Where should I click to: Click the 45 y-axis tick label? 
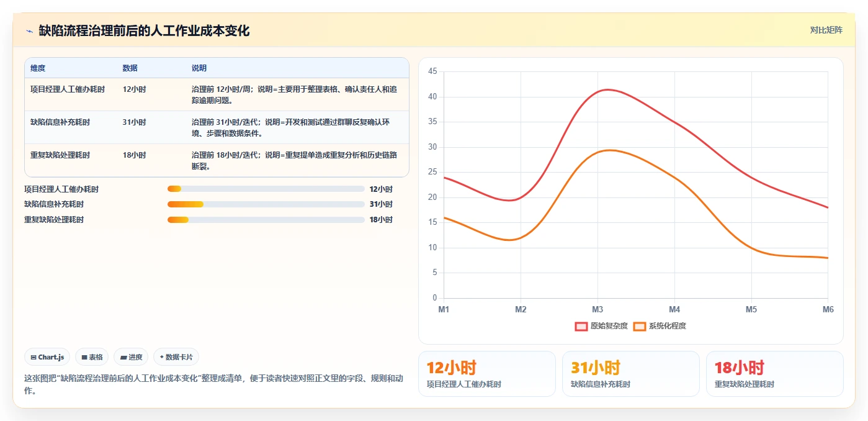[432, 72]
